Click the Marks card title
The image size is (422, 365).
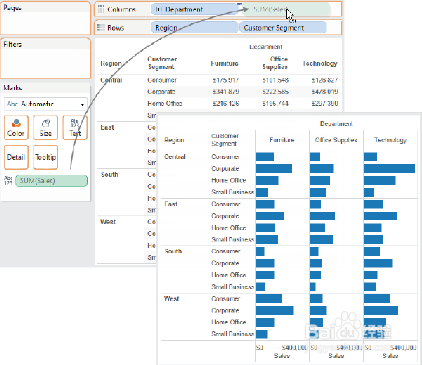point(13,88)
